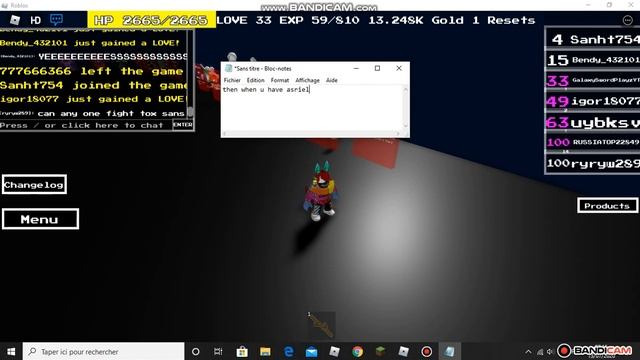Click the HP 2665/2665 health bar

pyautogui.click(x=152, y=20)
